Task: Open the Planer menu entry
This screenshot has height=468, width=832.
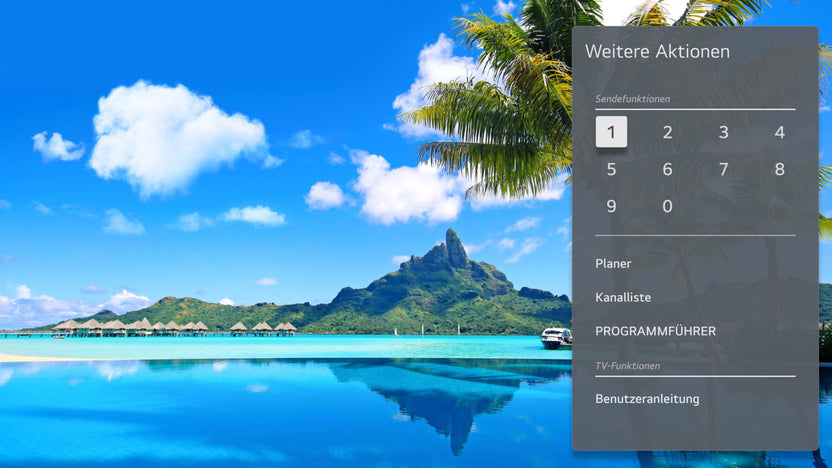Action: pyautogui.click(x=613, y=264)
